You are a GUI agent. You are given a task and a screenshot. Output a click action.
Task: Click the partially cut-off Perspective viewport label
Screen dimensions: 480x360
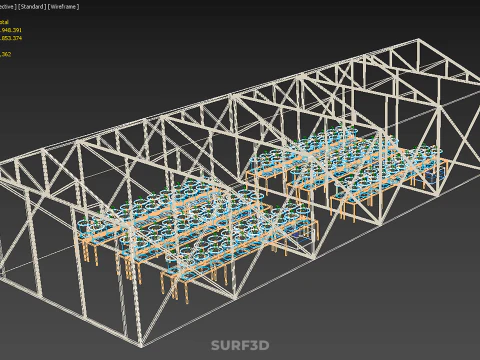(x=8, y=7)
